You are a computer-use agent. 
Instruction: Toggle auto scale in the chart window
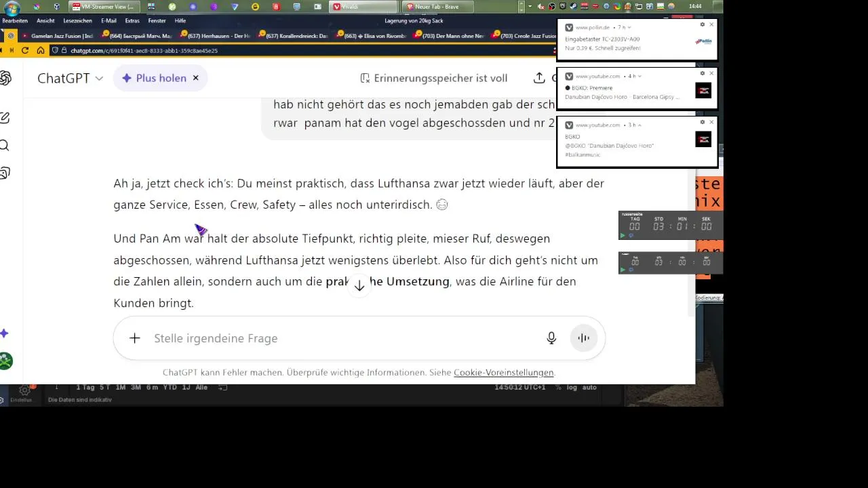pyautogui.click(x=589, y=388)
